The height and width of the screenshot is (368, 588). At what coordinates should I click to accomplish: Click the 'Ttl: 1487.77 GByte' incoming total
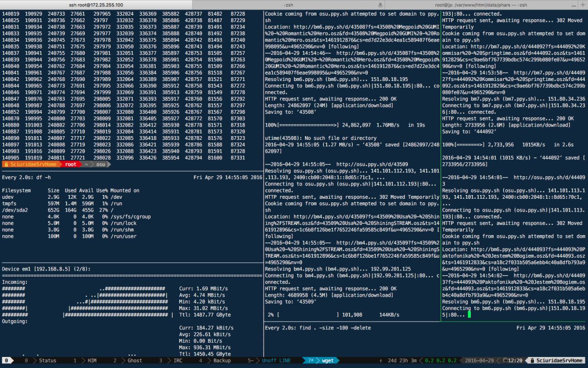[x=205, y=315]
